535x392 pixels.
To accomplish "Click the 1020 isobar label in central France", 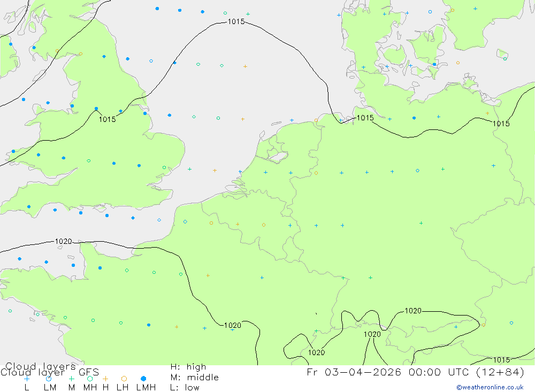I will 233,326.
